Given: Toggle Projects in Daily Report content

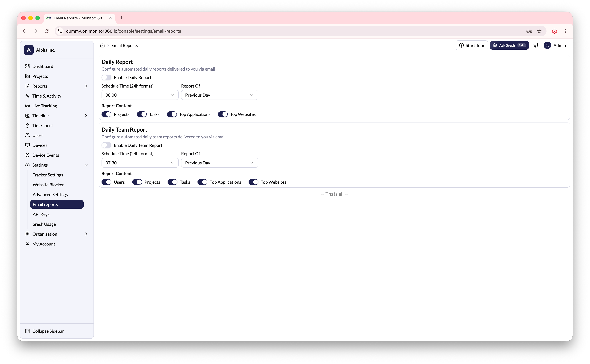Looking at the screenshot, I should (106, 114).
